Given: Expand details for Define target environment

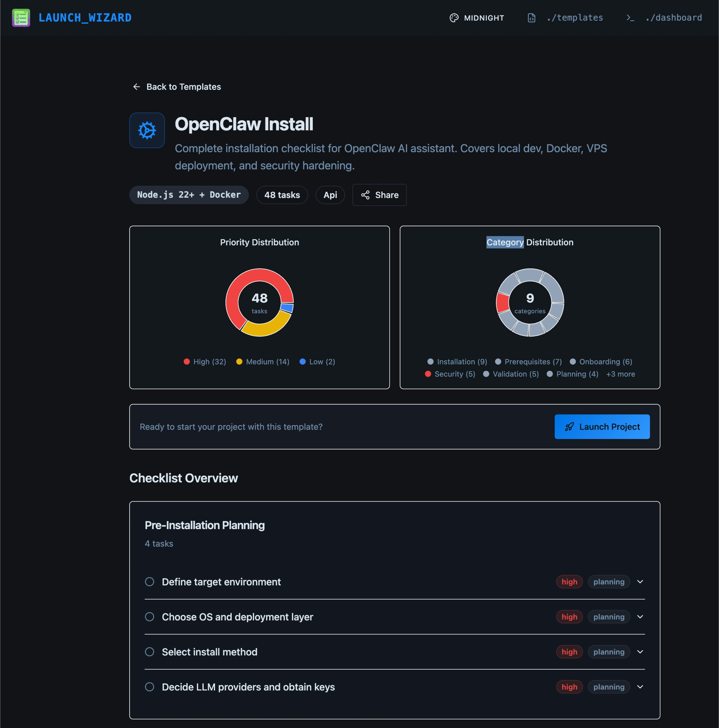Looking at the screenshot, I should point(640,582).
